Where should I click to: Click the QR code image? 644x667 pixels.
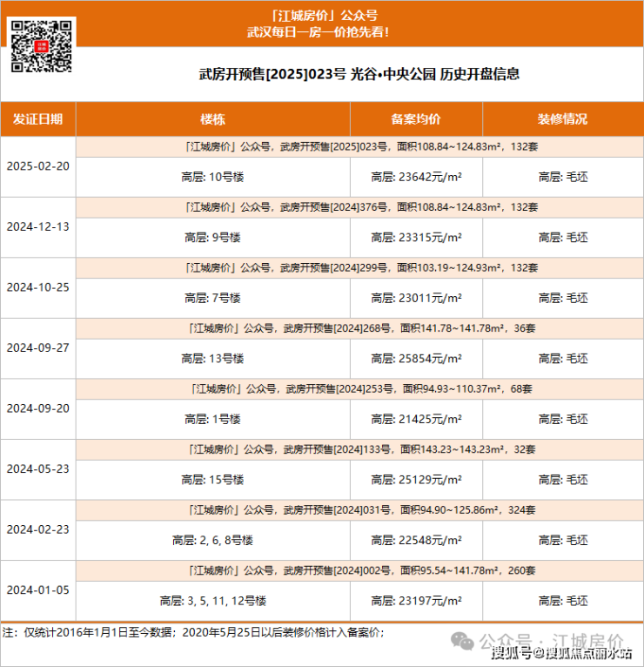41,46
